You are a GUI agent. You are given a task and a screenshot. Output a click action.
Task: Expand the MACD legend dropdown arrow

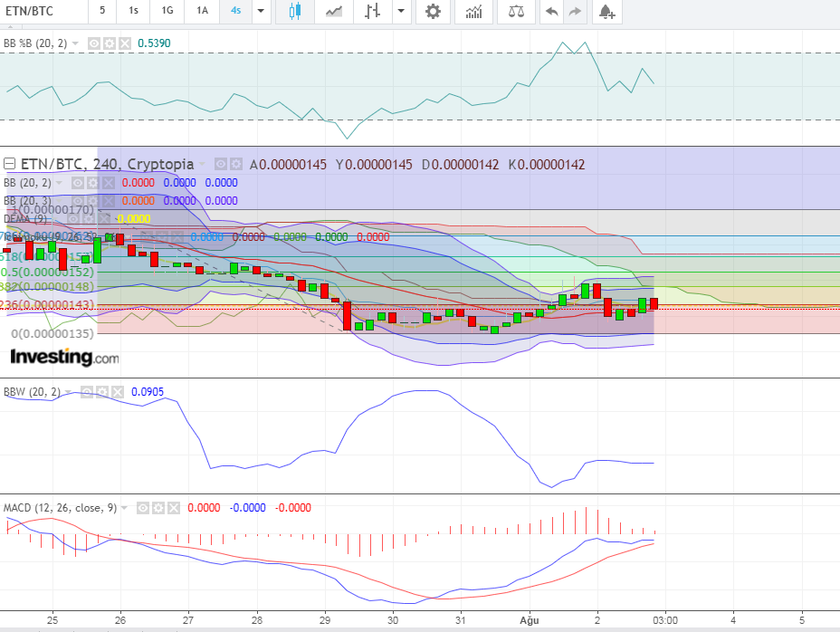[124, 508]
